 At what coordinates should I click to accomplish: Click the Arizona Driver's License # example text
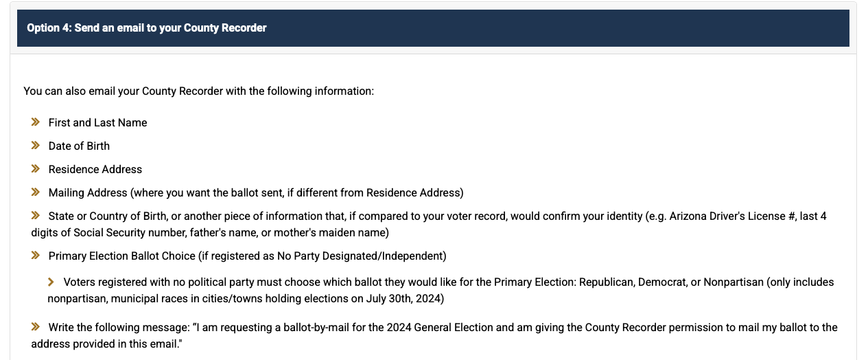pos(732,216)
